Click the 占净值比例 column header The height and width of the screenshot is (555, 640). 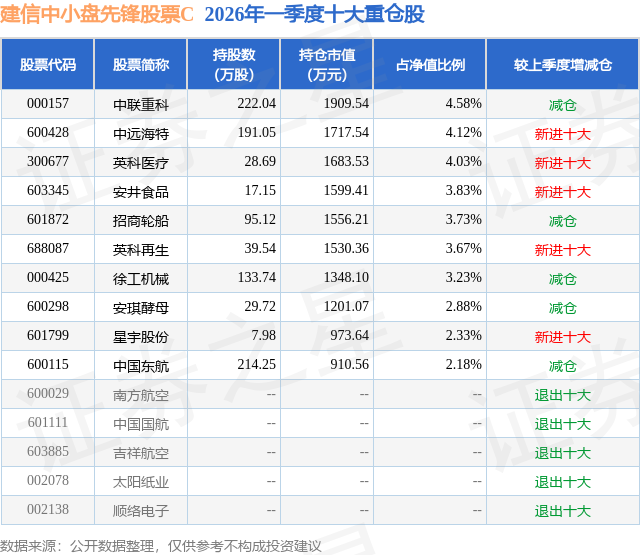point(430,64)
